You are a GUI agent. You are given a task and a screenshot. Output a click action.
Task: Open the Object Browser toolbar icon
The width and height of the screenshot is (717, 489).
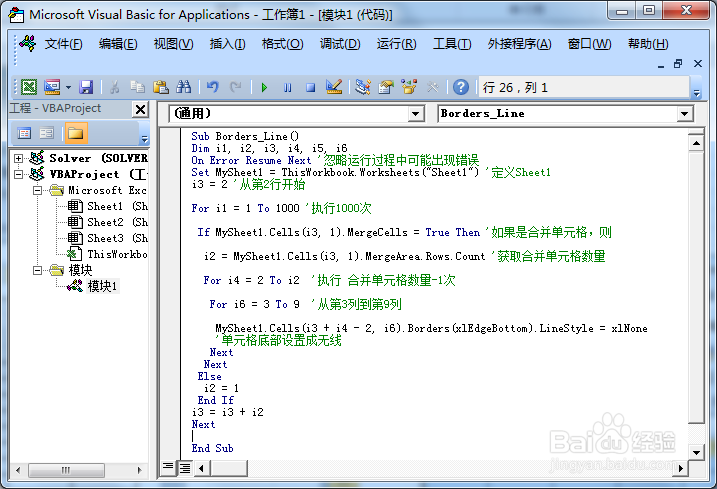coord(409,87)
